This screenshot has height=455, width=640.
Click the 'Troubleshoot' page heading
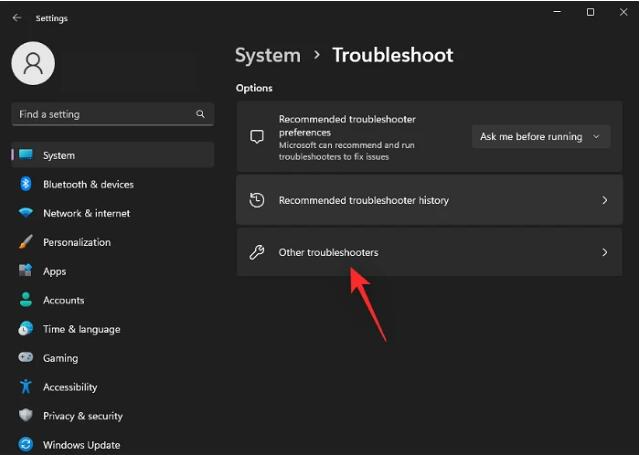click(x=393, y=55)
